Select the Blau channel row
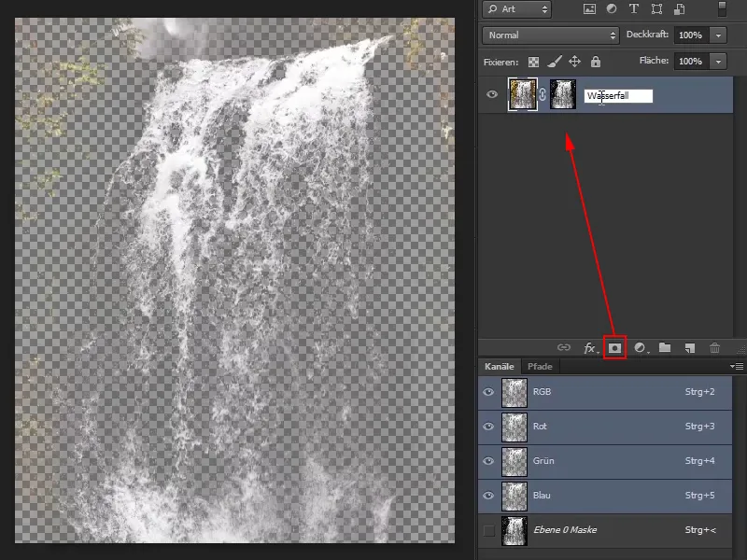Image resolution: width=747 pixels, height=560 pixels. click(x=605, y=497)
